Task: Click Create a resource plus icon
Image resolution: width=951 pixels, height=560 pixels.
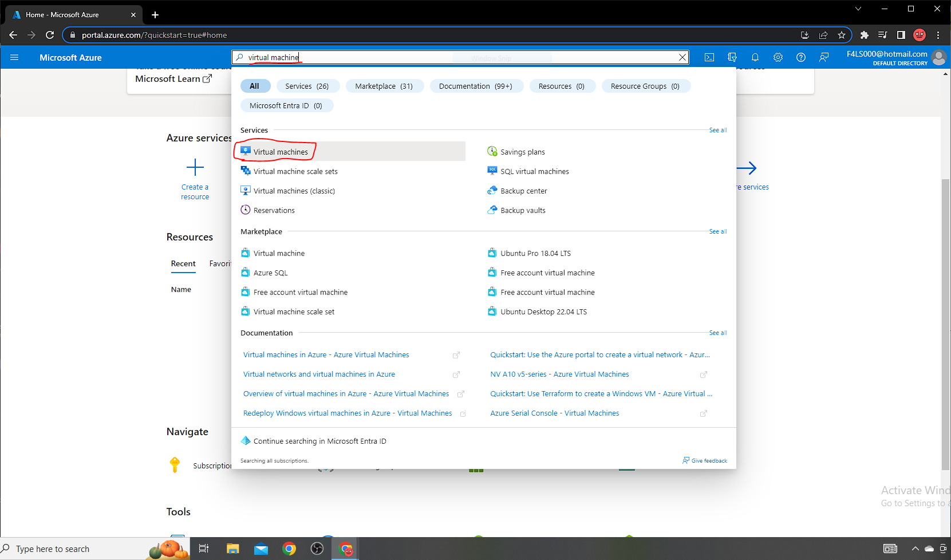Action: [x=195, y=168]
